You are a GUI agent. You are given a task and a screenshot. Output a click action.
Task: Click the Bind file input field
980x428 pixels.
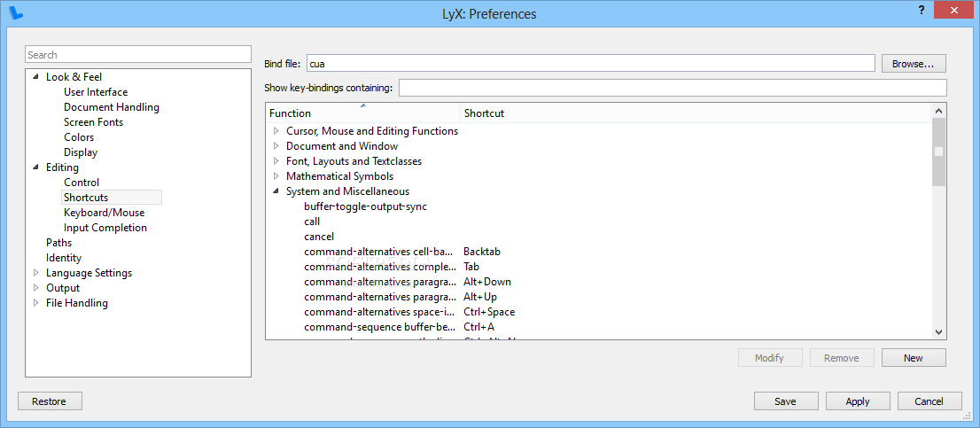(x=591, y=63)
